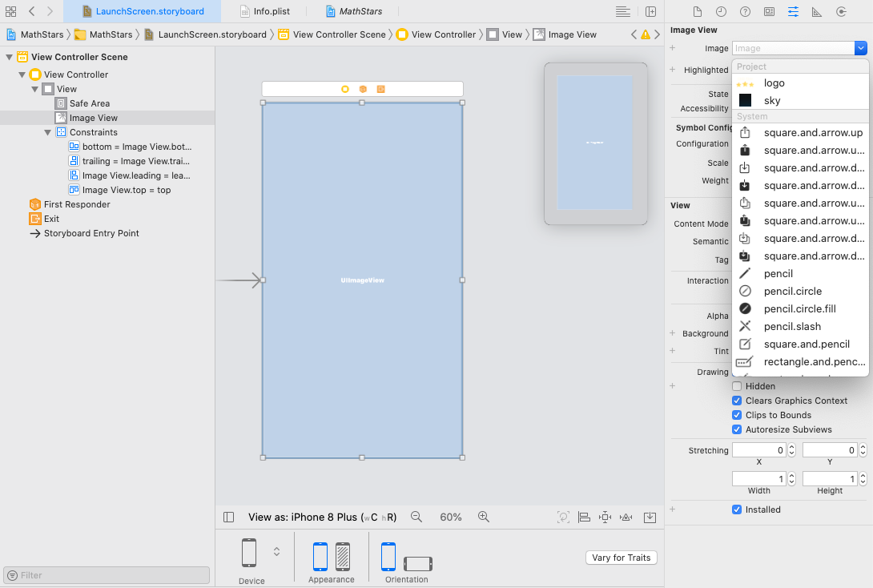The height and width of the screenshot is (588, 873).
Task: Open the related items grid icon
Action: coord(10,11)
